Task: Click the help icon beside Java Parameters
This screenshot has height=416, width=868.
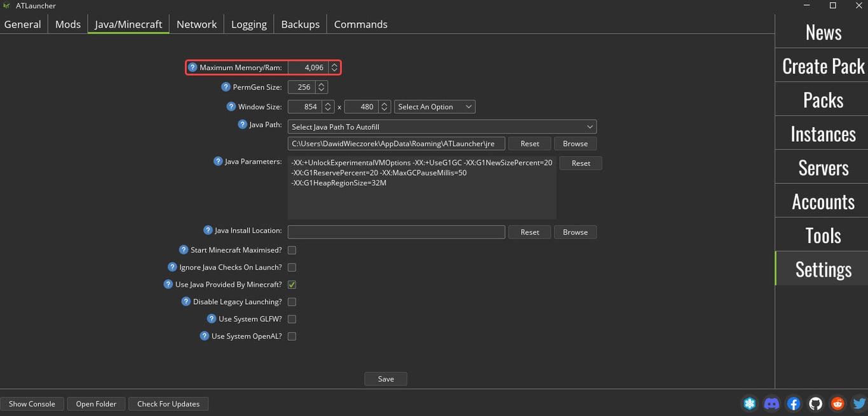Action: 219,161
